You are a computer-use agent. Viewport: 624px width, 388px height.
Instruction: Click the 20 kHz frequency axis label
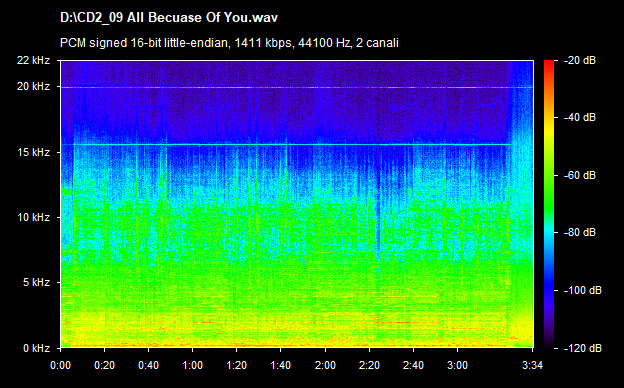[33, 86]
